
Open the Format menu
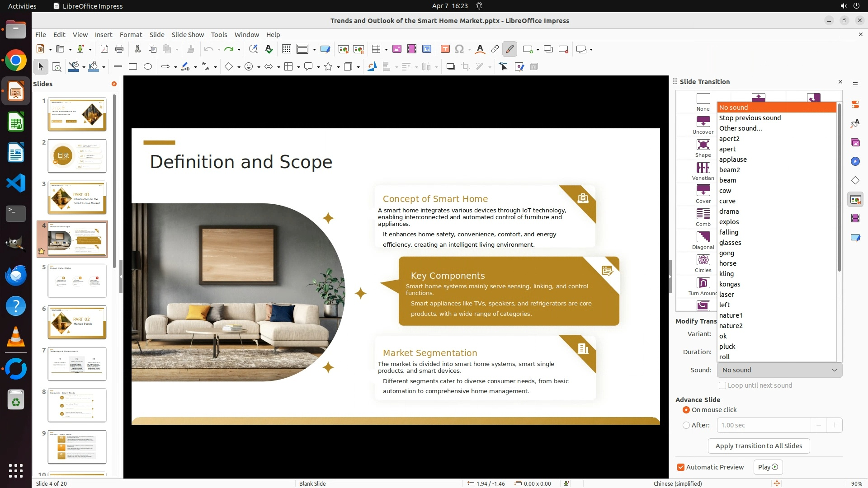[x=131, y=34]
